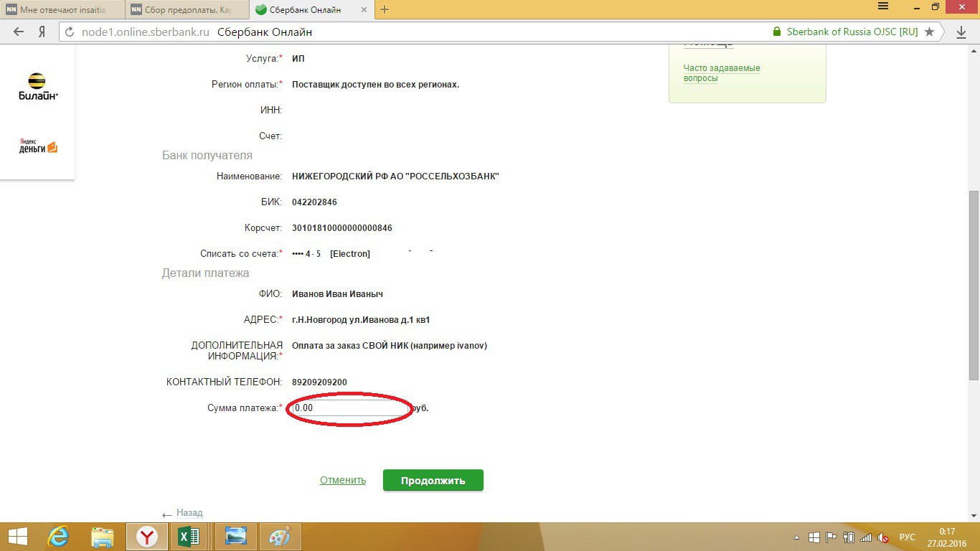This screenshot has height=551, width=980.
Task: Switch to 'Сбор предоплаты' tab
Action: 187,9
